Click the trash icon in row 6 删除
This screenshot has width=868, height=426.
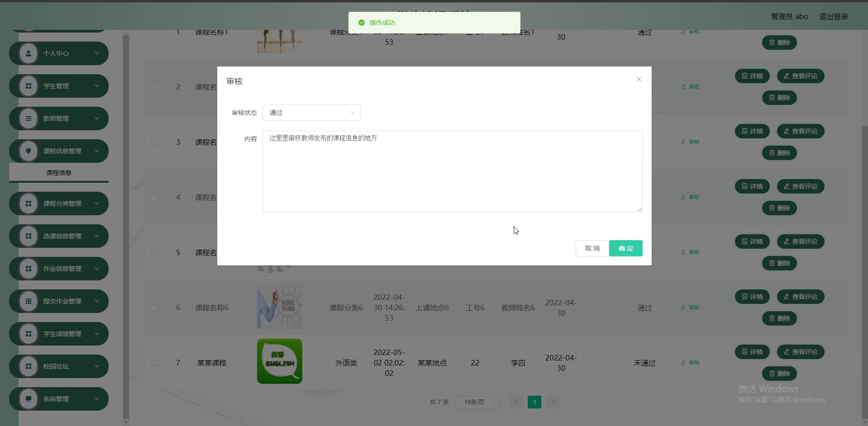[772, 318]
